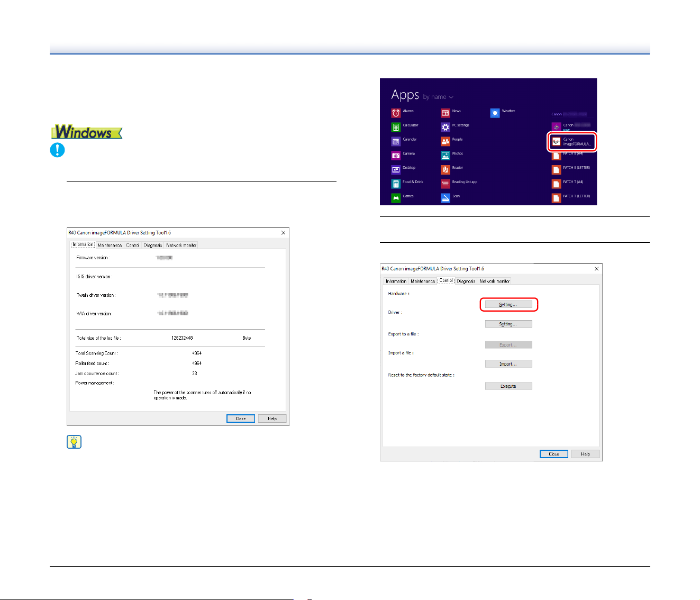Click the 'ISIS driver version :' label

pyautogui.click(x=94, y=277)
